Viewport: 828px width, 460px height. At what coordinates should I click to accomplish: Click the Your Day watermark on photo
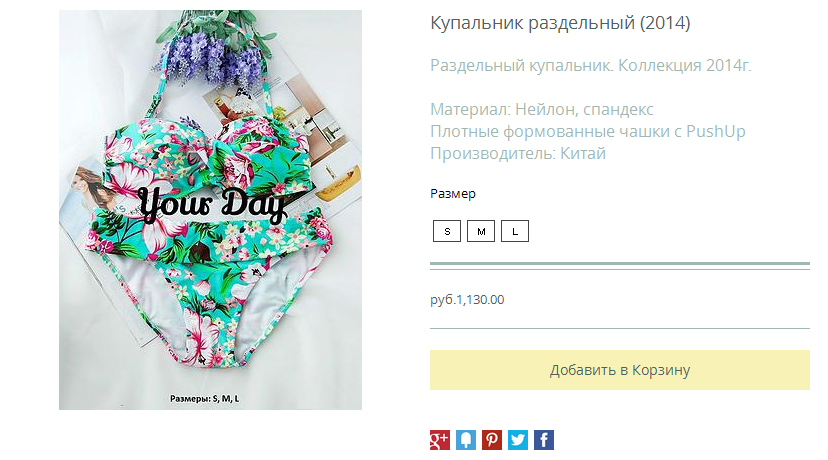point(212,204)
